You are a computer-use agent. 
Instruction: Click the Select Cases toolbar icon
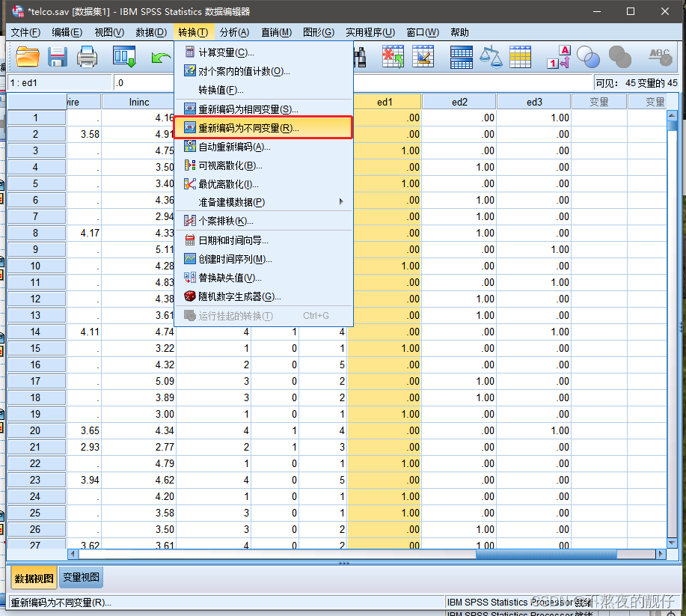(520, 57)
